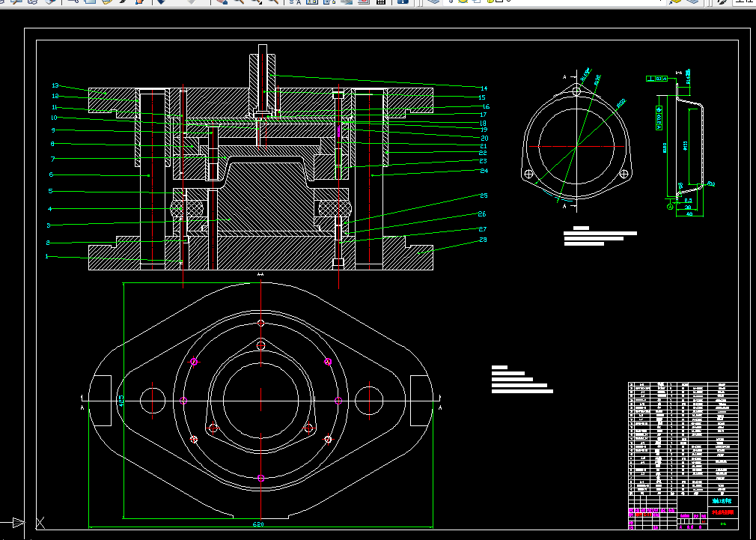
Task: Select part number 1 leader label
Action: coord(46,256)
